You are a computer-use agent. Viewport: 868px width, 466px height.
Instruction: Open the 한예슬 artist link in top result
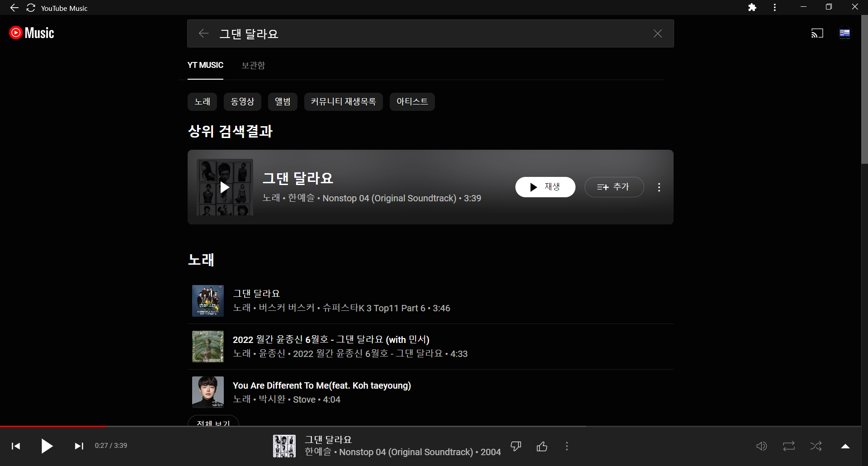point(301,198)
